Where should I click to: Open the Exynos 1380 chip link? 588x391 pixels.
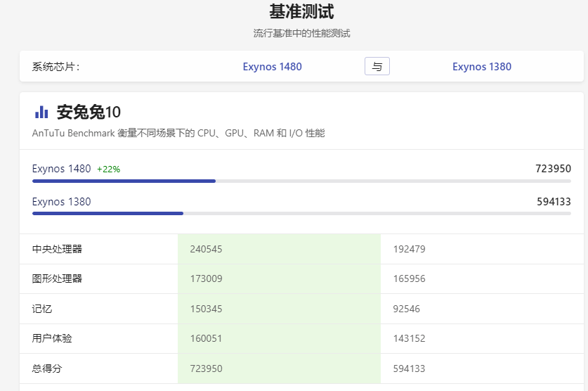point(481,67)
